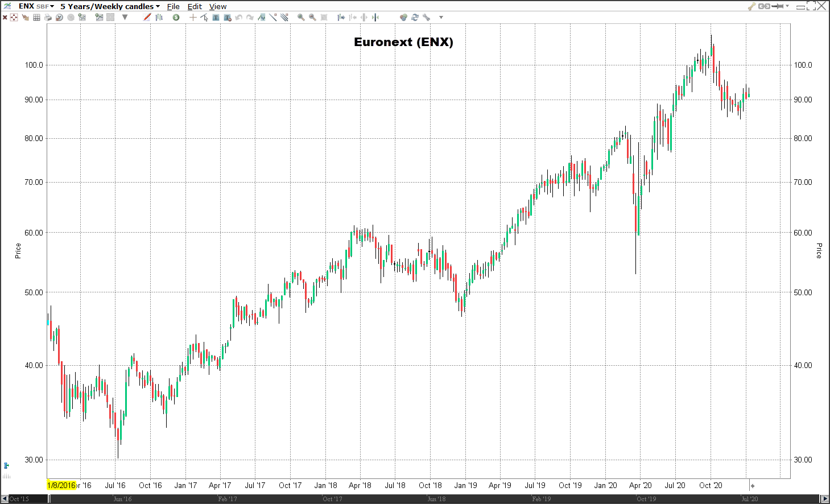This screenshot has width=830, height=504.
Task: Click the app logo icon in title bar
Action: tap(7, 6)
